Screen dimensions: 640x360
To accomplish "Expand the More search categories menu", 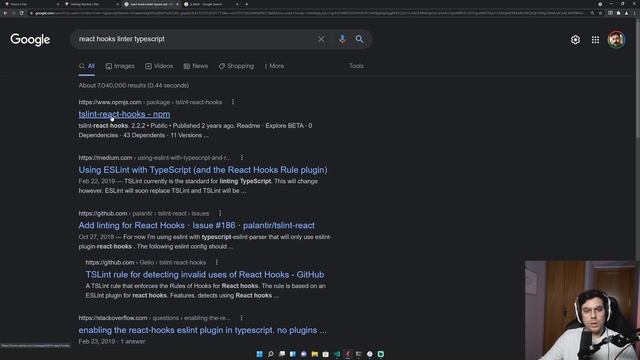I will pos(274,66).
